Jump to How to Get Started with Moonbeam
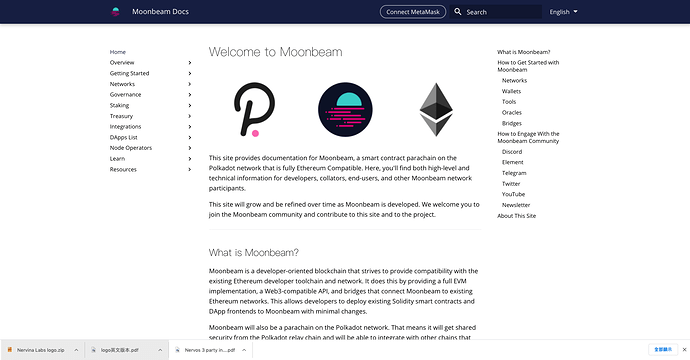Screen dimensions: 690x360 [x=528, y=66]
